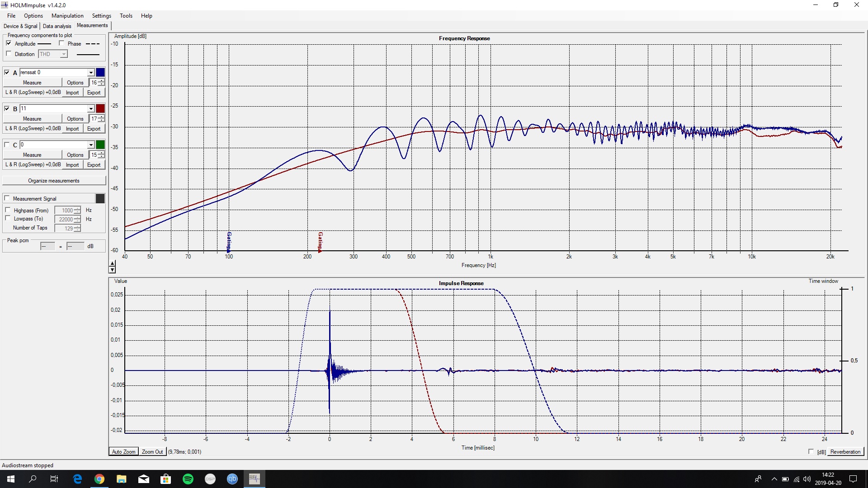
Task: Open Spotify from taskbar
Action: pos(188,479)
